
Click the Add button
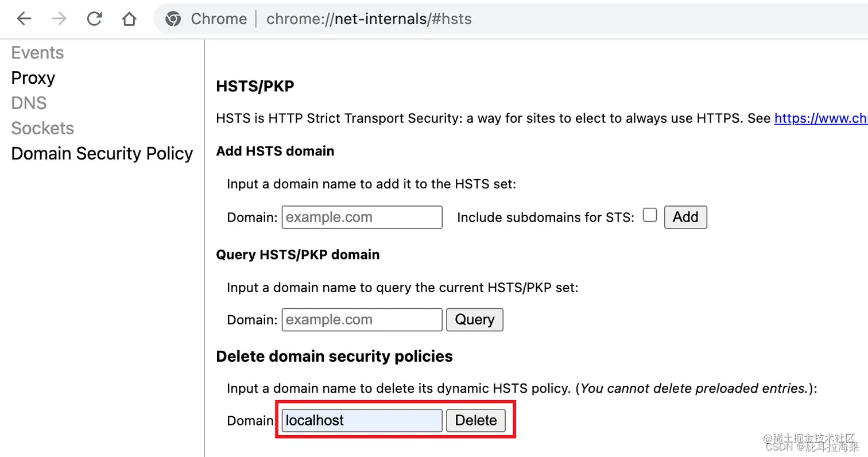[x=685, y=218]
